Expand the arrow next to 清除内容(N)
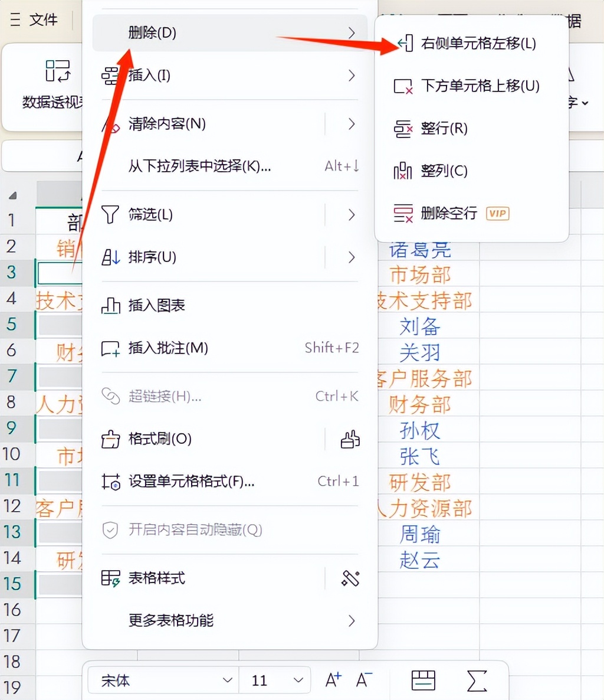The height and width of the screenshot is (700, 604). (x=352, y=124)
